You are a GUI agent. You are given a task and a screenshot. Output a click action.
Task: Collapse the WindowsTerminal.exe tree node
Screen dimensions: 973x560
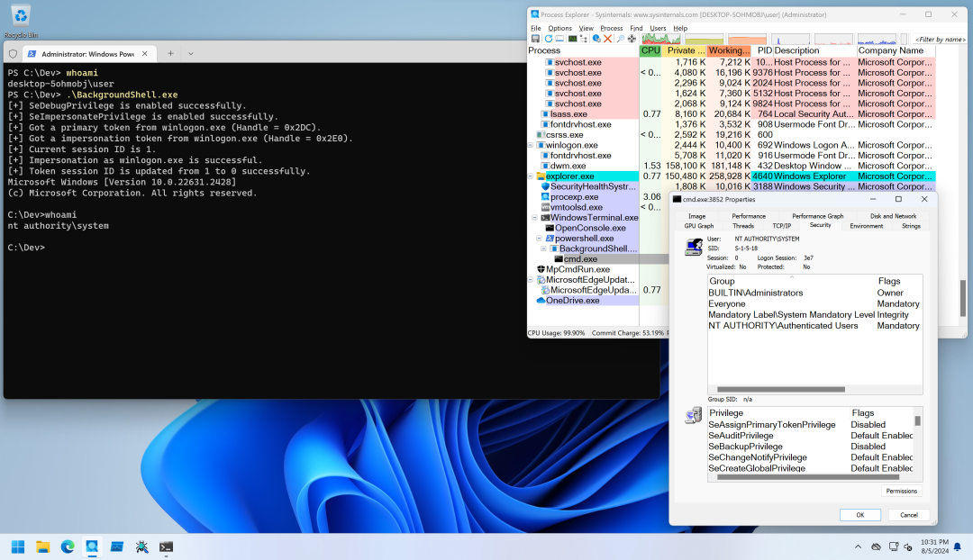tap(535, 218)
